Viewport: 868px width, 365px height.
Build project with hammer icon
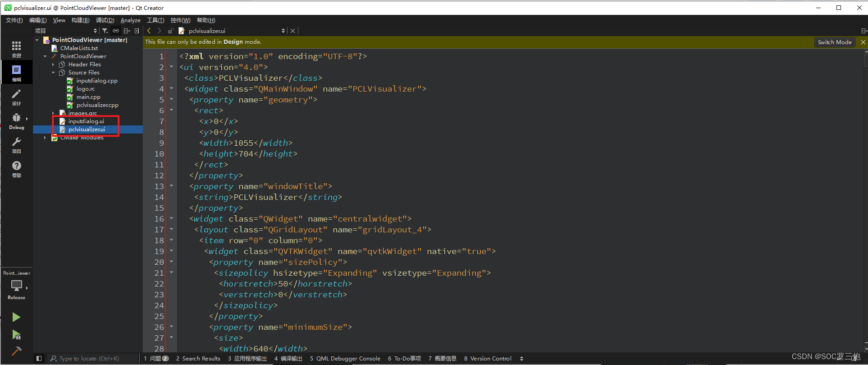coord(16,351)
